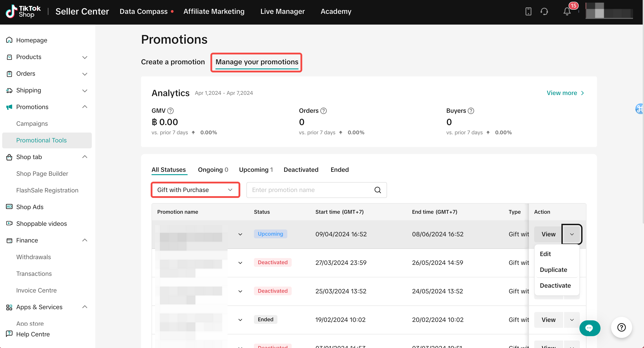Open the customer support headset icon
The image size is (644, 348).
click(x=544, y=11)
